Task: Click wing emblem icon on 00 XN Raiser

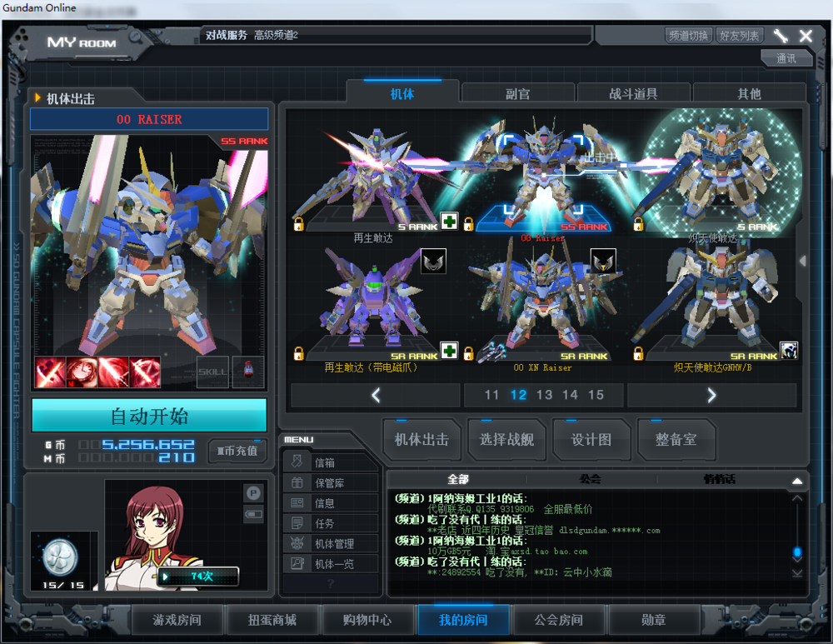Action: tap(603, 261)
